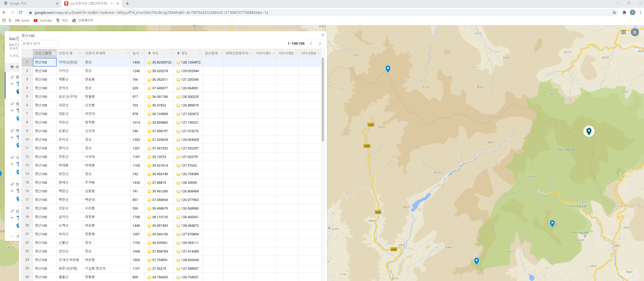Viewport: 644px width, 281px height.
Task: Click yellow placemark icon in row 1 위도
Action: coord(149,63)
